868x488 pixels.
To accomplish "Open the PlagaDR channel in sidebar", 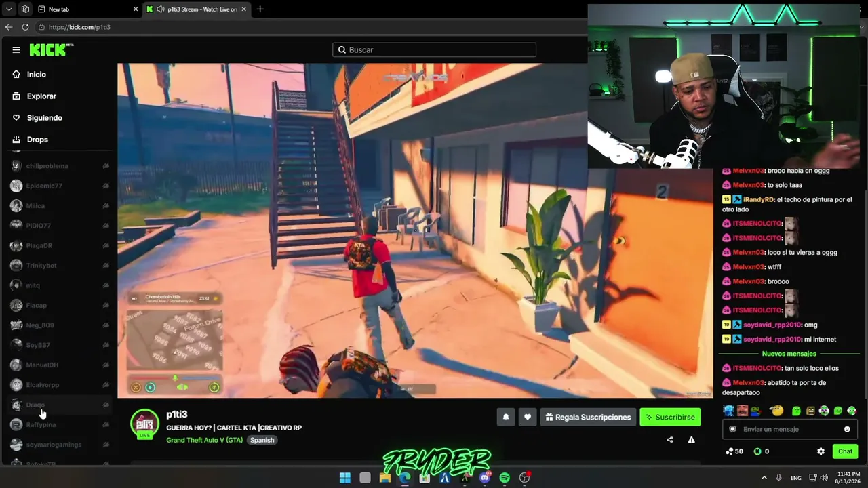I will 60,245.
